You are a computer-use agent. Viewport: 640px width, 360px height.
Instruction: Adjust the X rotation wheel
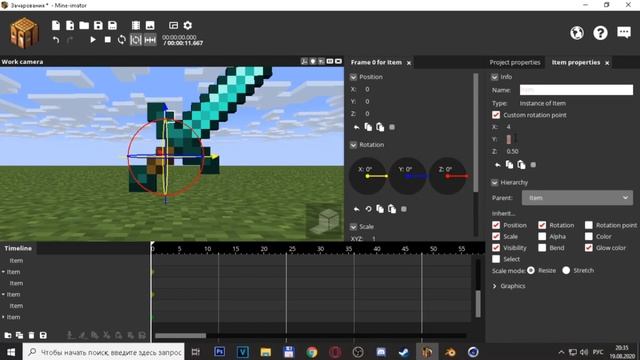pyautogui.click(x=368, y=176)
